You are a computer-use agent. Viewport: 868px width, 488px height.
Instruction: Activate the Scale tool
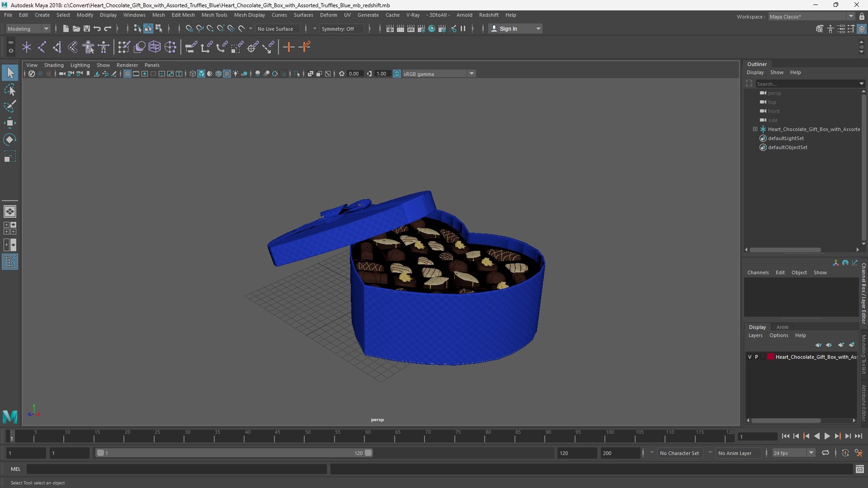[10, 156]
